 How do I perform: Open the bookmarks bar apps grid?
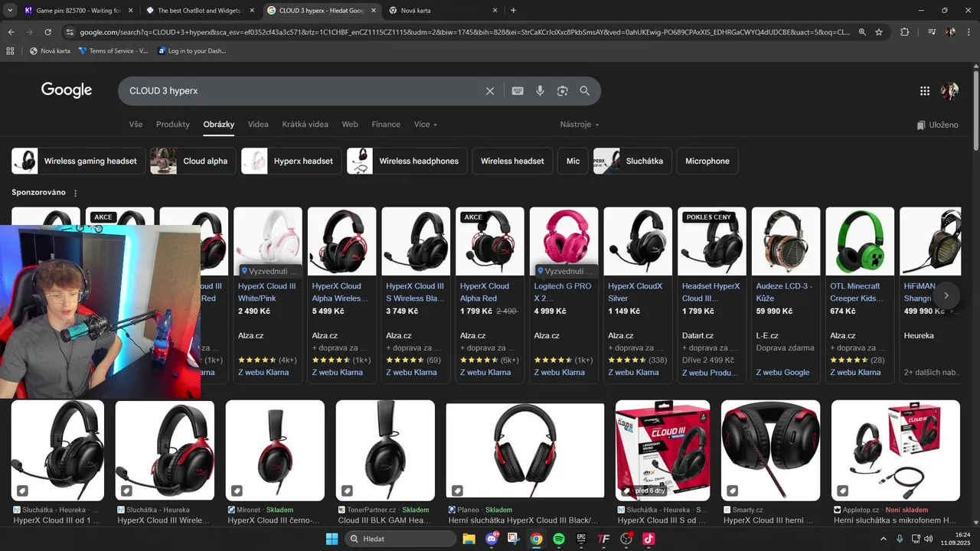10,51
